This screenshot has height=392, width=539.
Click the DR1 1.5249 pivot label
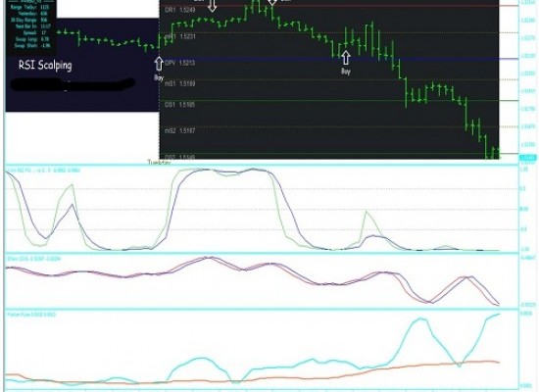pyautogui.click(x=180, y=10)
